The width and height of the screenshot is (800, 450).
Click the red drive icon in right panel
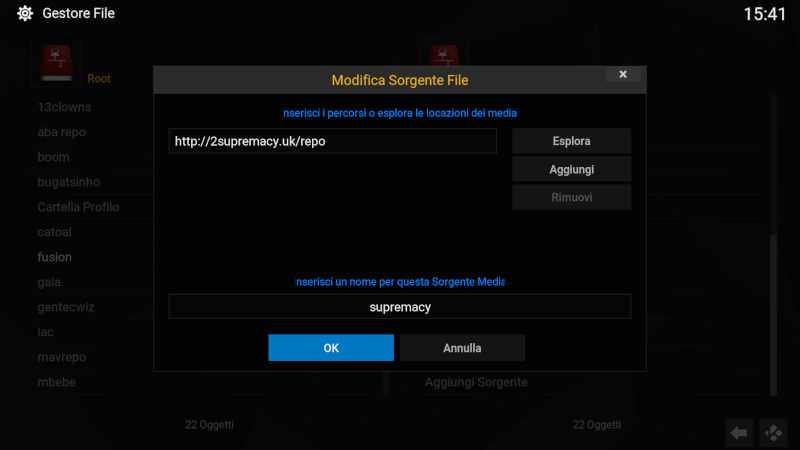(444, 55)
